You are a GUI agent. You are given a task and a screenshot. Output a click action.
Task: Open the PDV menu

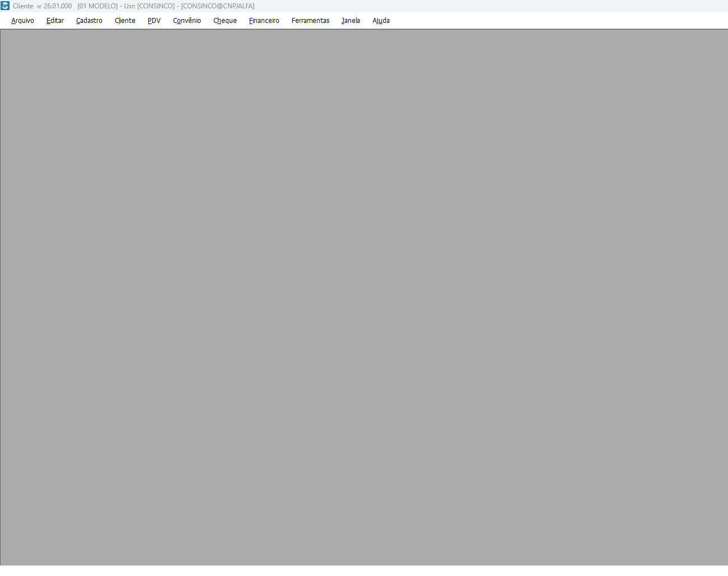(154, 21)
